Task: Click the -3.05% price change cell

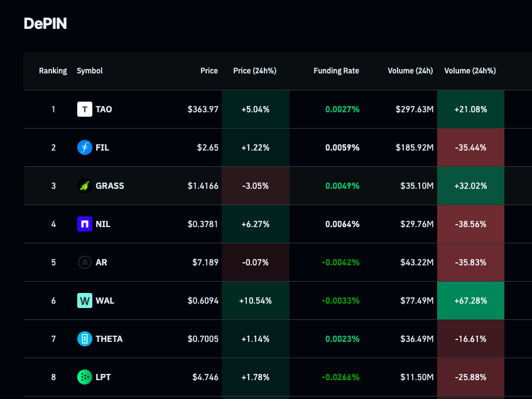Action: [256, 186]
